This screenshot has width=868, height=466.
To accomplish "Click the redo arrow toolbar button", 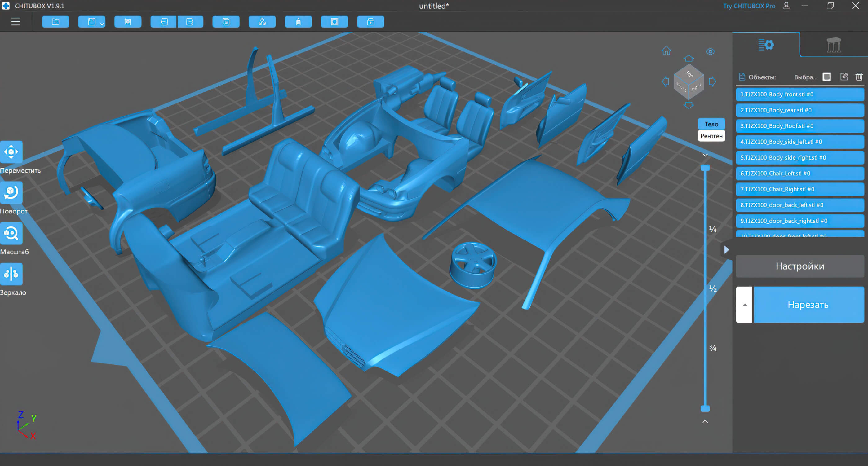I will pyautogui.click(x=190, y=22).
